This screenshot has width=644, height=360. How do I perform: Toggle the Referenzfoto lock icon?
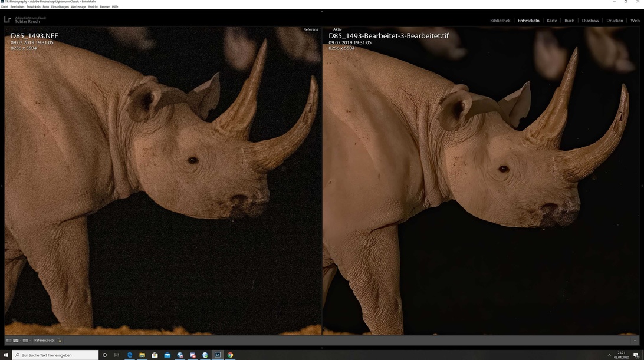[60, 341]
